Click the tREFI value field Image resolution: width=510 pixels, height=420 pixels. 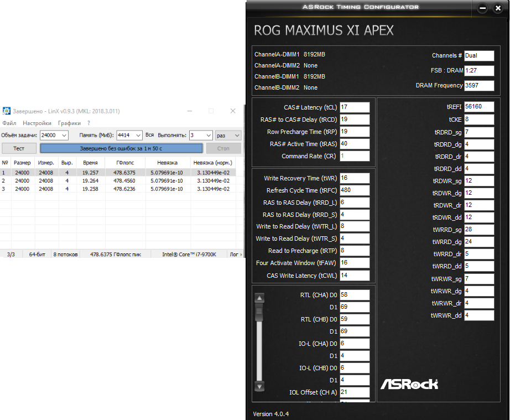click(x=479, y=107)
